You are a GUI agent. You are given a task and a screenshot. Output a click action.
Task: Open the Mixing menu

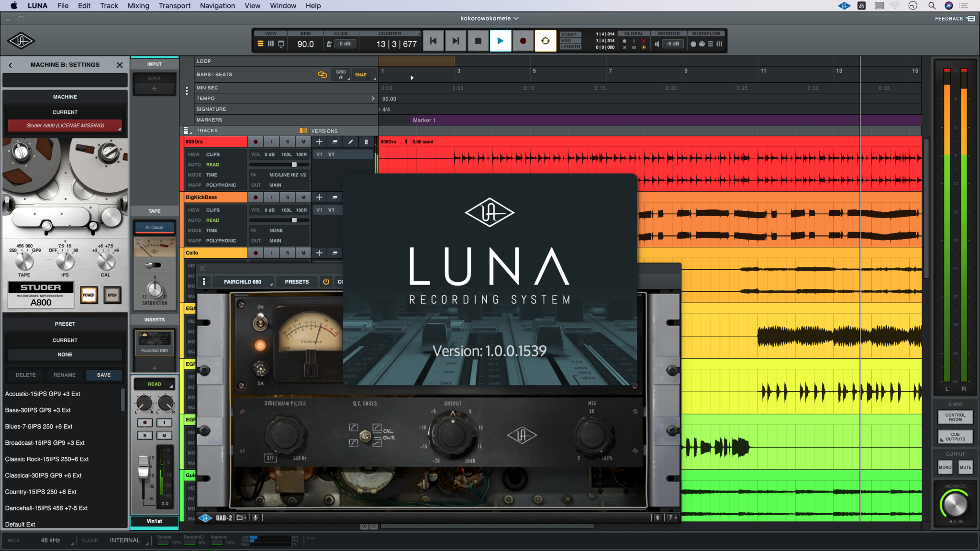coord(139,6)
